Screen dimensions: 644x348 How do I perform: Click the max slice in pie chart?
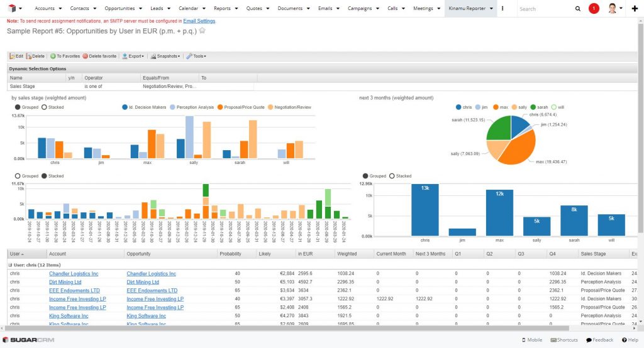coord(518,150)
